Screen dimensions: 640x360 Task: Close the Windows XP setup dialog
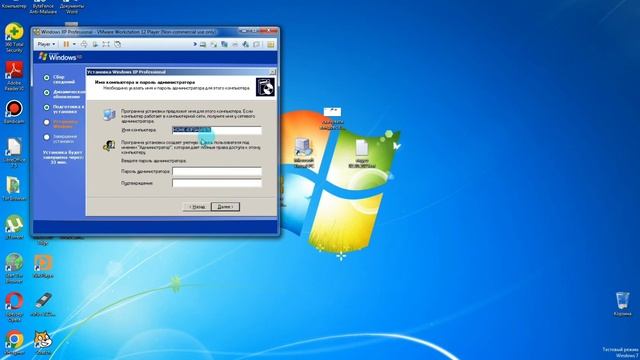(273, 72)
